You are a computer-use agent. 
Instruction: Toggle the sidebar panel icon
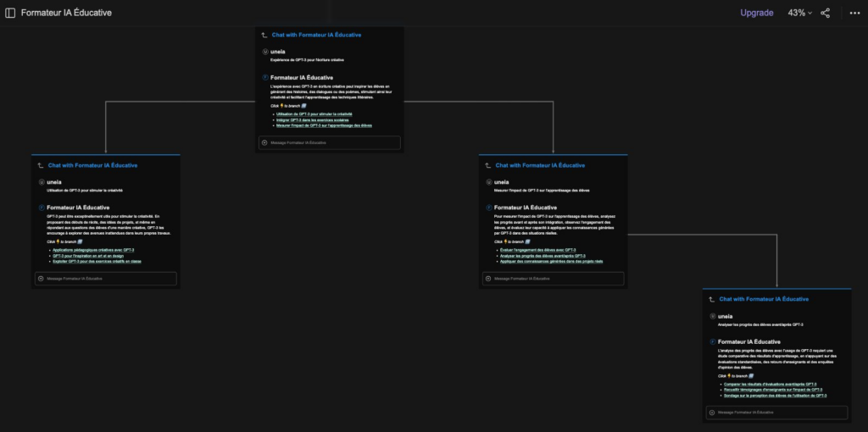click(10, 13)
